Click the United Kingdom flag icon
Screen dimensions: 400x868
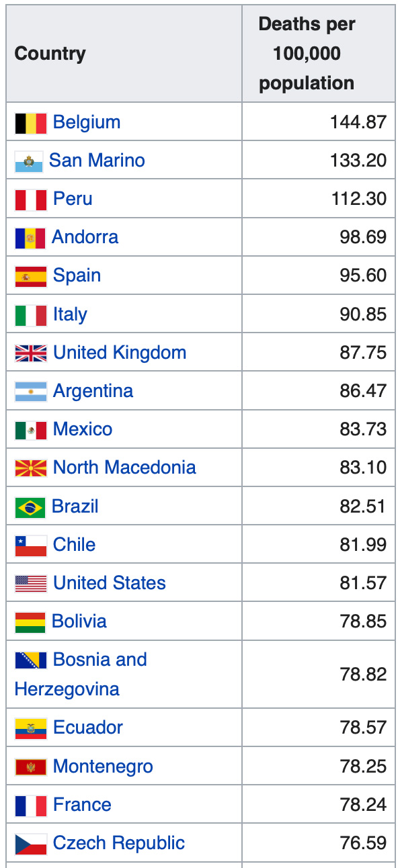[x=31, y=353]
